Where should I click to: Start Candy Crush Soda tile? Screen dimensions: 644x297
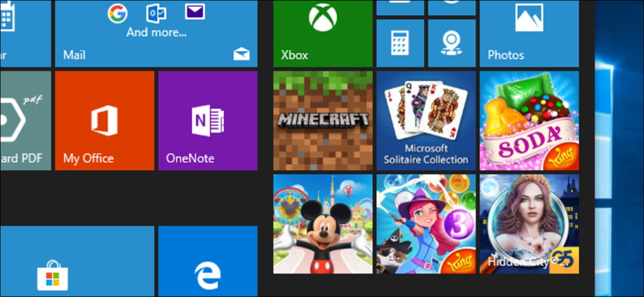pyautogui.click(x=528, y=120)
